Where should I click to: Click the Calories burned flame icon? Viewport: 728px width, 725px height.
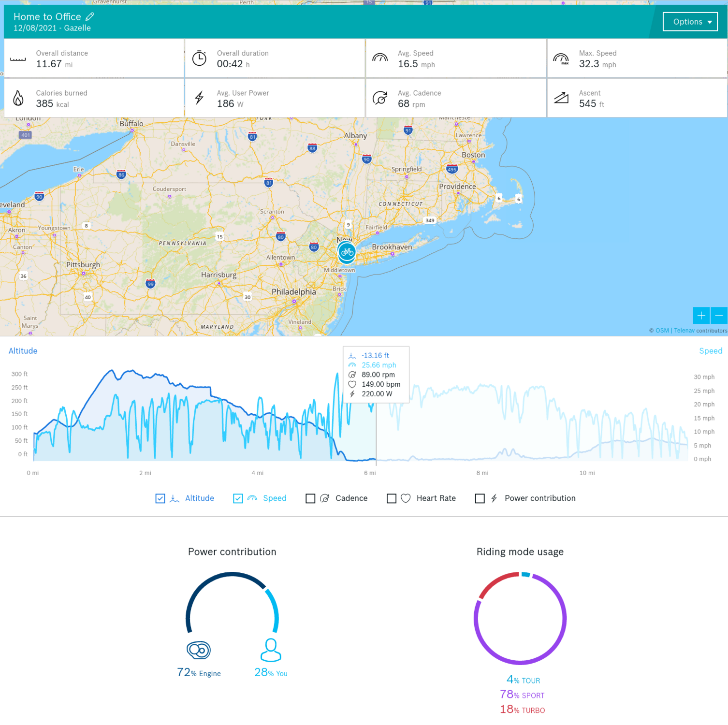[18, 98]
